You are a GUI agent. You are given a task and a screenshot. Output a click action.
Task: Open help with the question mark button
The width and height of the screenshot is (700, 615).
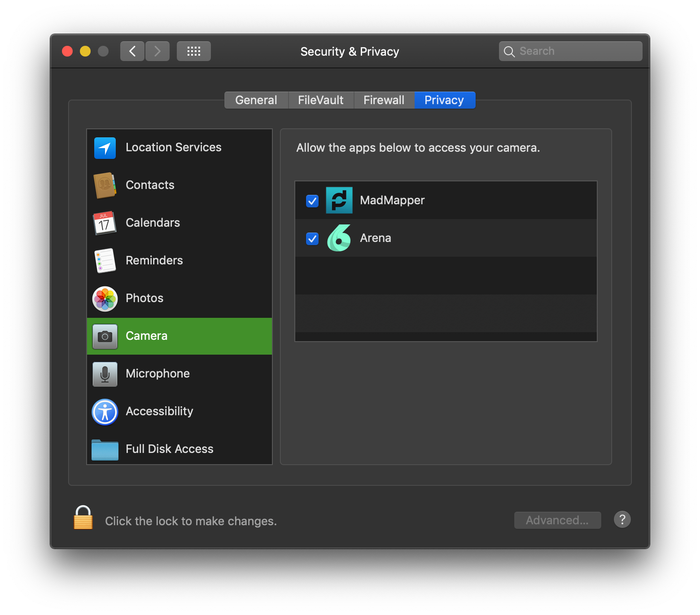point(622,520)
